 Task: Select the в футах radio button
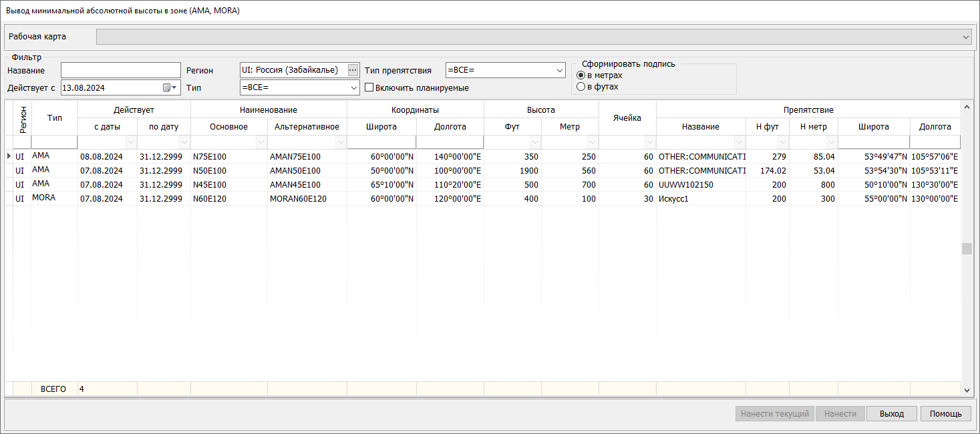581,87
